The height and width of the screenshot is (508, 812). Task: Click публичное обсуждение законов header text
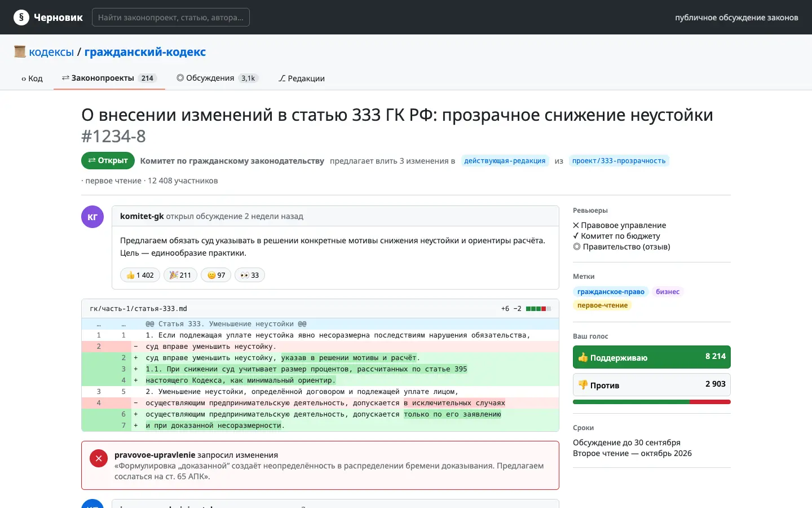736,17
